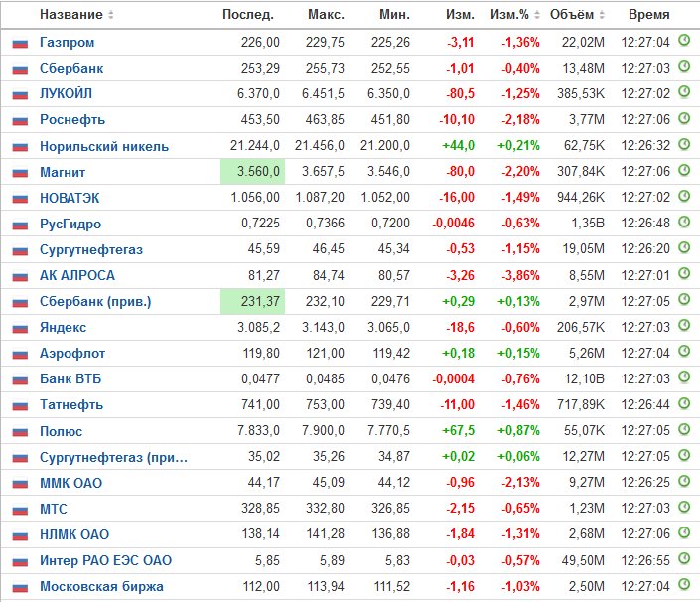
Task: Click the clock icon in РусГидро row
Action: pyautogui.click(x=684, y=222)
